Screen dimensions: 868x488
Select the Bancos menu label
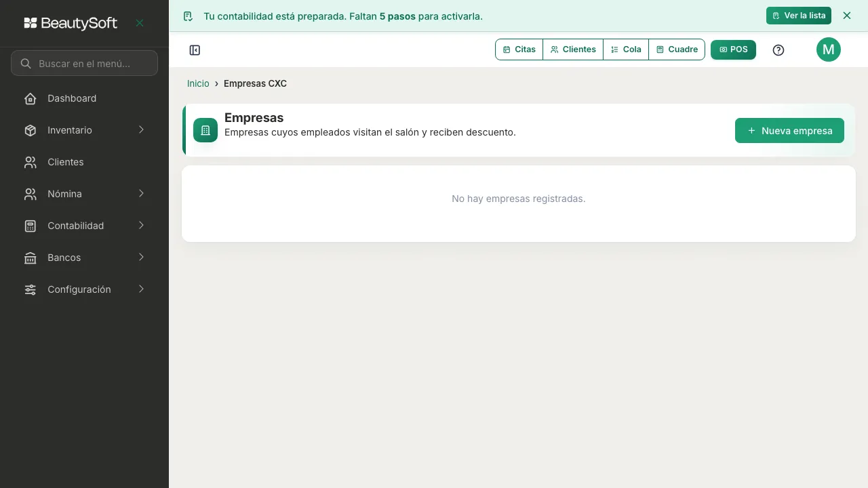coord(64,258)
